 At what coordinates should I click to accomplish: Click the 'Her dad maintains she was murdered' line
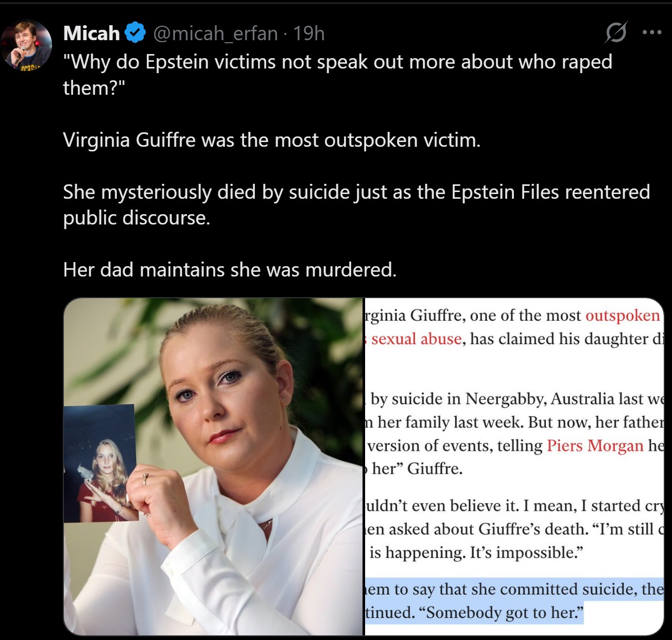tap(230, 270)
